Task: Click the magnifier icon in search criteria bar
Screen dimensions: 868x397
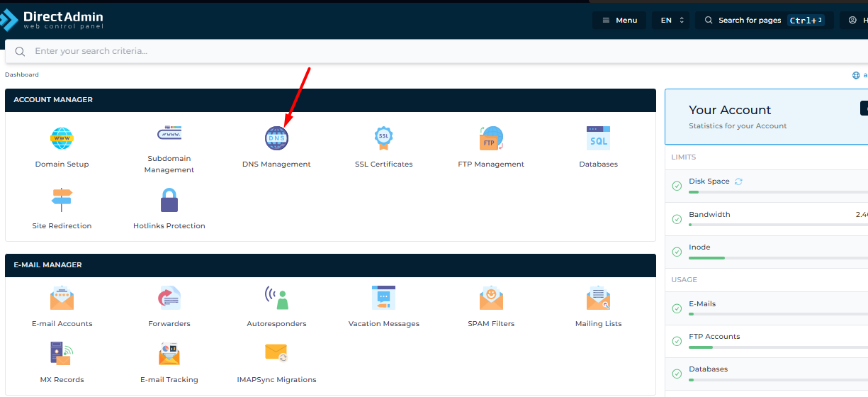Action: click(x=20, y=51)
